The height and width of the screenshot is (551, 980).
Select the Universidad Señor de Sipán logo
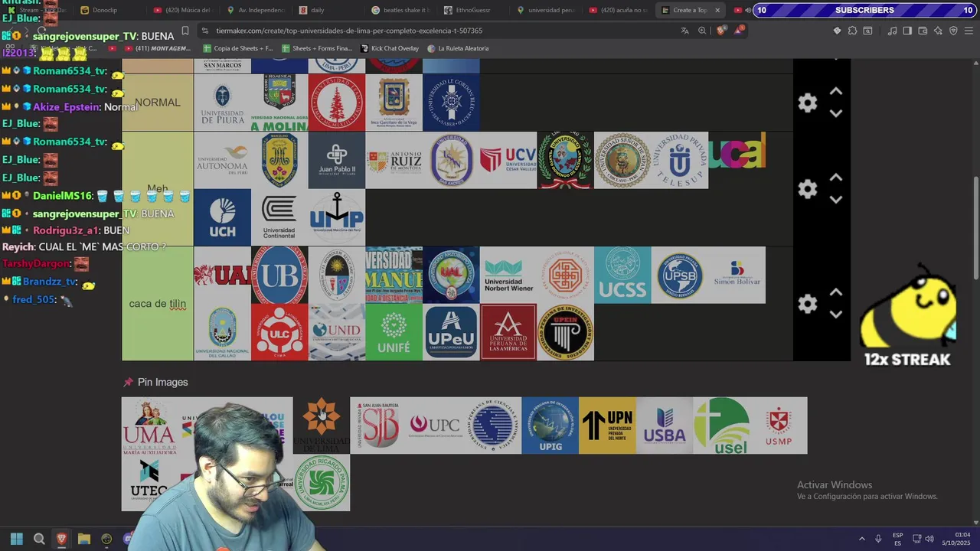click(622, 160)
